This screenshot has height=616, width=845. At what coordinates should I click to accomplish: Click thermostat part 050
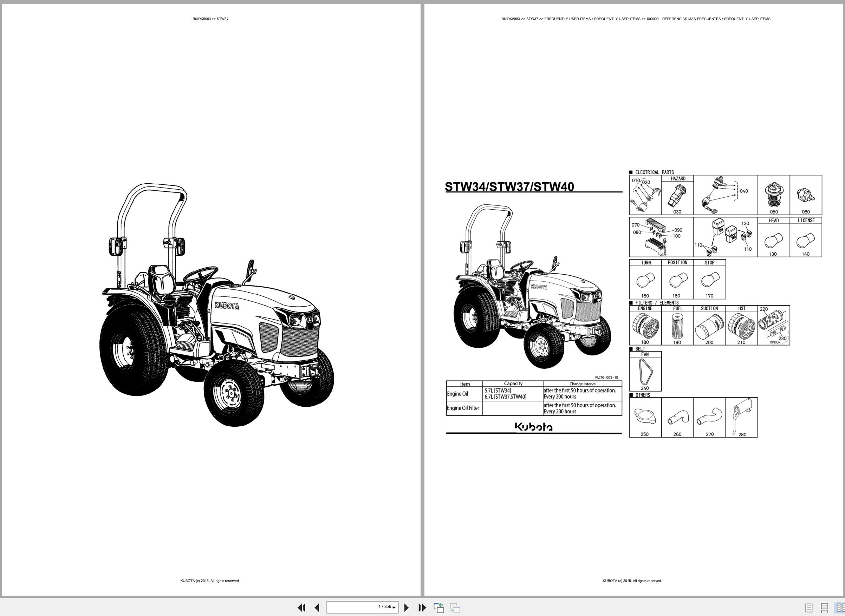[x=774, y=195]
